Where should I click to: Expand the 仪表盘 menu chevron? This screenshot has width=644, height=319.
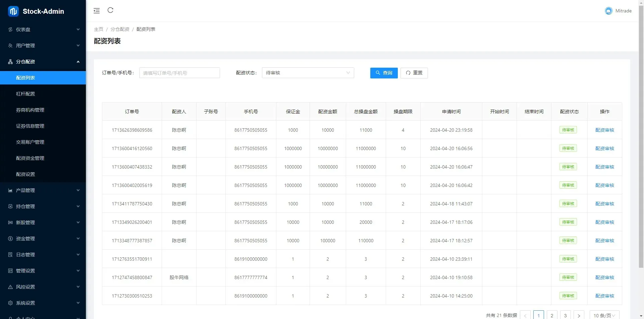point(78,29)
